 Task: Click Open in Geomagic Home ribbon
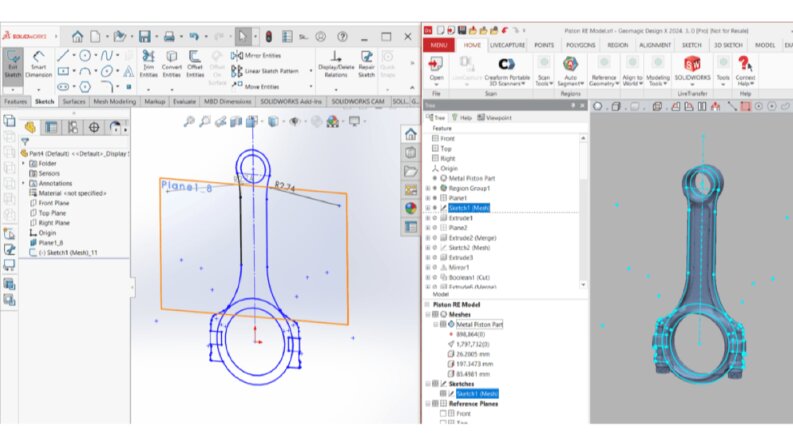pos(436,69)
